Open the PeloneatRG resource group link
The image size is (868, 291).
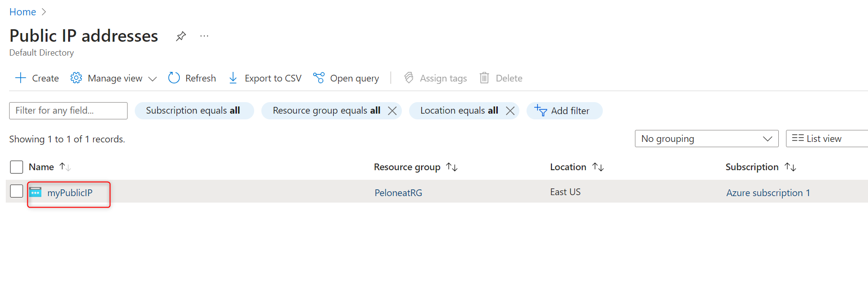pos(398,193)
